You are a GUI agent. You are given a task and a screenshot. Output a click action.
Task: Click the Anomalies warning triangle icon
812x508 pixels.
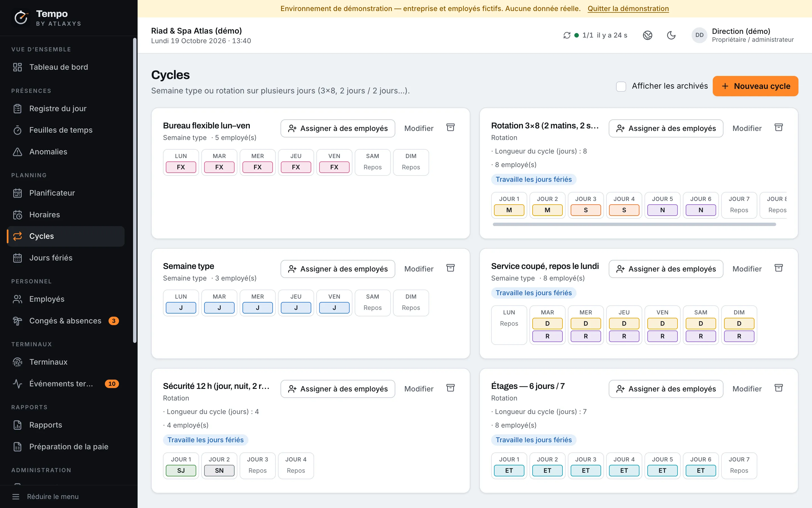pos(17,152)
